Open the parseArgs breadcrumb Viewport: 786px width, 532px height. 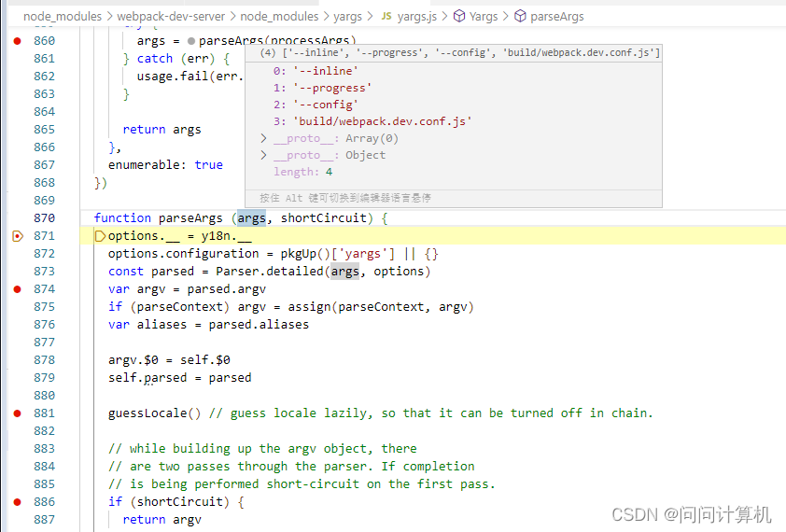557,17
